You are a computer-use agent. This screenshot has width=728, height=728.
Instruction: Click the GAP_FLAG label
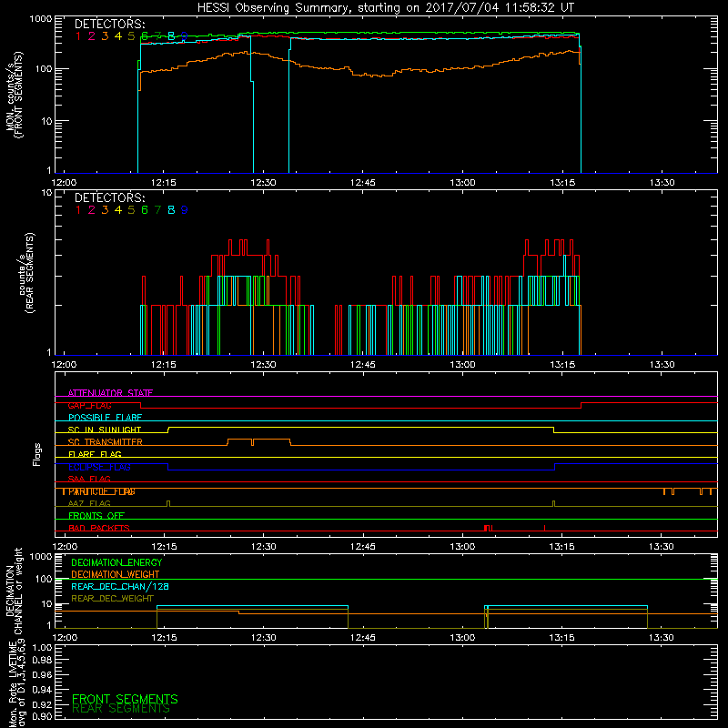pos(89,405)
